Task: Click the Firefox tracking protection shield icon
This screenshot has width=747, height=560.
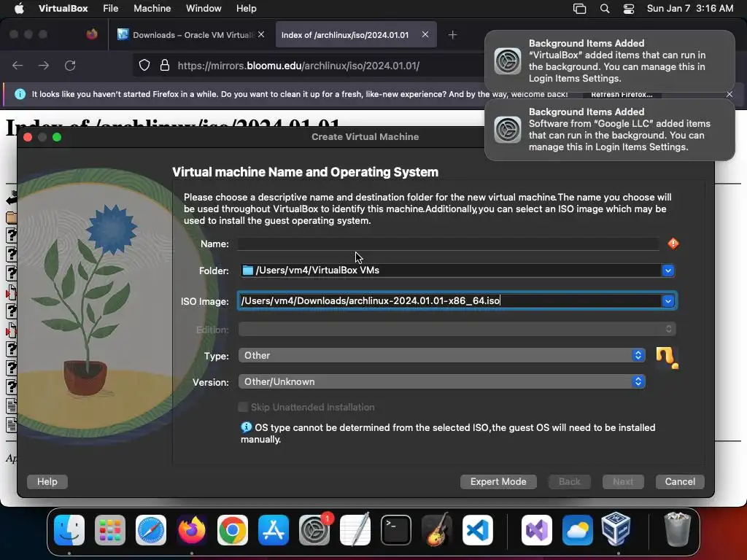Action: (x=144, y=66)
